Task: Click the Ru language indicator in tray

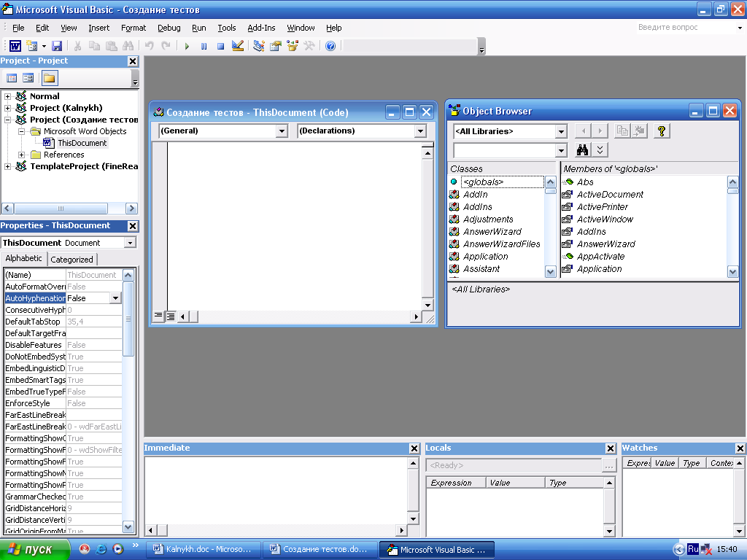Action: click(693, 549)
